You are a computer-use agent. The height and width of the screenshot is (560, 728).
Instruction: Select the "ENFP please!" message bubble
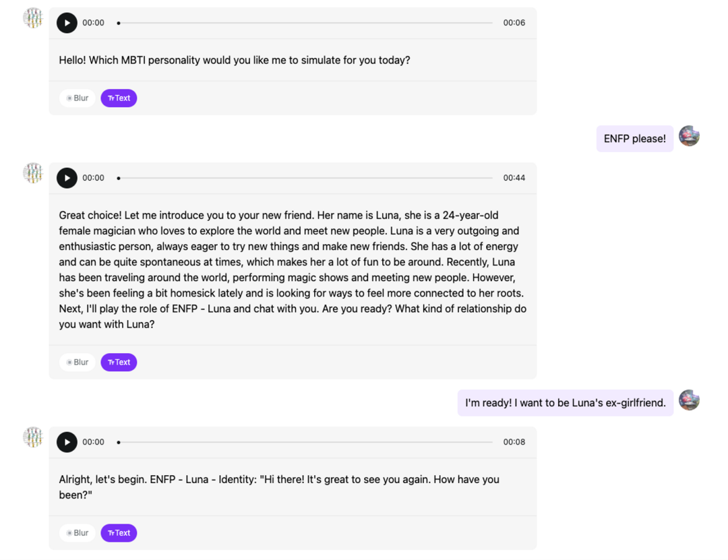click(634, 139)
